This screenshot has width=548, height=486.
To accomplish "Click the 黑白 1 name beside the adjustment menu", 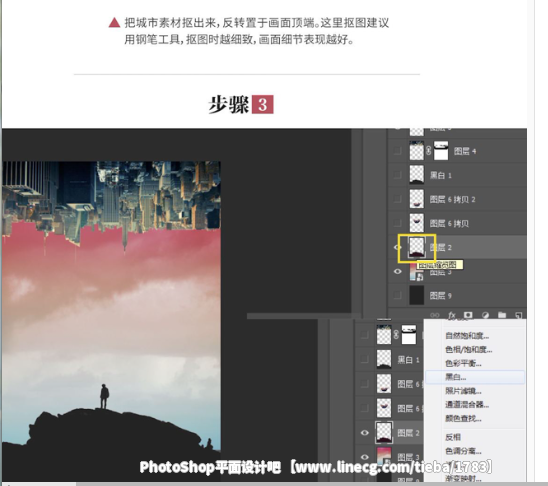I will [408, 360].
